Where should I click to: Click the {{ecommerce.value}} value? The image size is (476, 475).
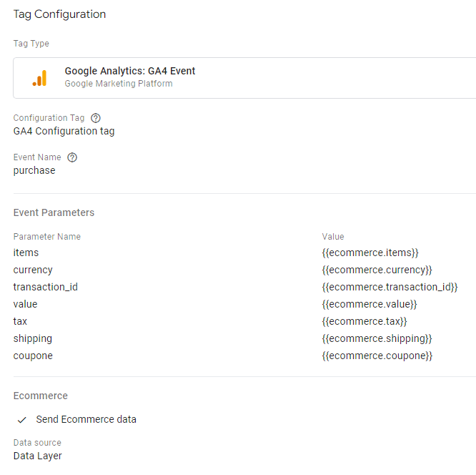[x=370, y=304]
